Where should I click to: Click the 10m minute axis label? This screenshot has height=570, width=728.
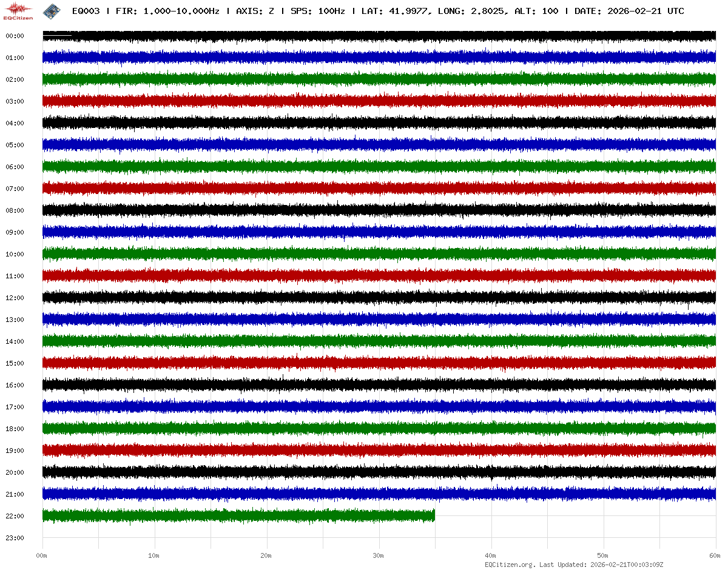pyautogui.click(x=153, y=555)
